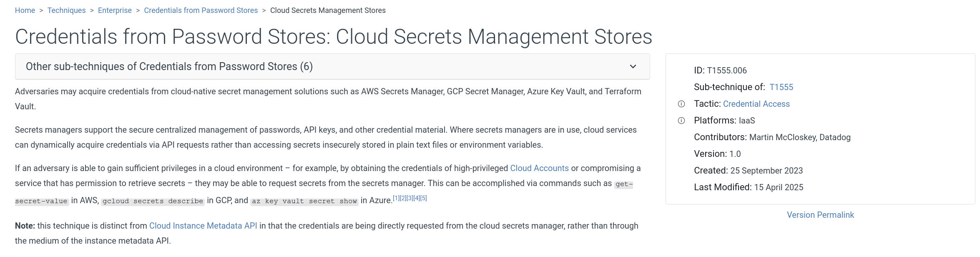This screenshot has width=980, height=257.
Task: Jump to citation reference [3]
Action: point(410,198)
